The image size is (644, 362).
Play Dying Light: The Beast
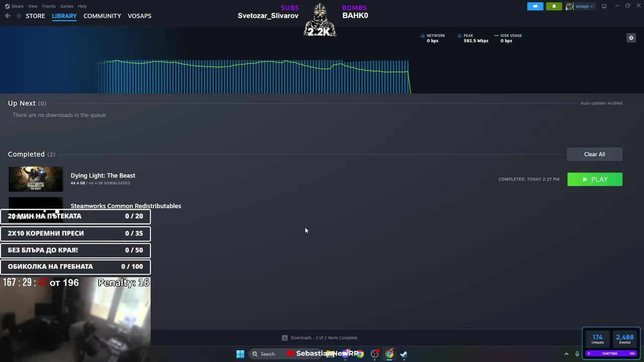595,179
